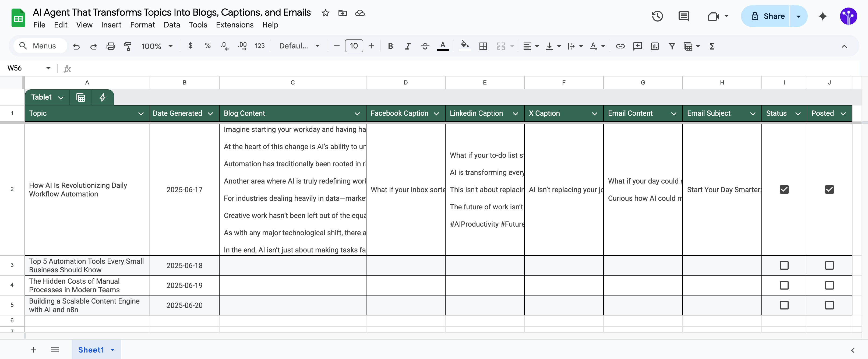The width and height of the screenshot is (868, 359).
Task: Open the Format menu
Action: [142, 25]
